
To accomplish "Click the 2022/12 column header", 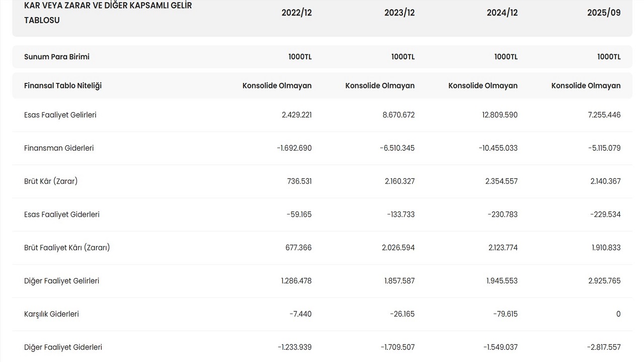I will [296, 13].
